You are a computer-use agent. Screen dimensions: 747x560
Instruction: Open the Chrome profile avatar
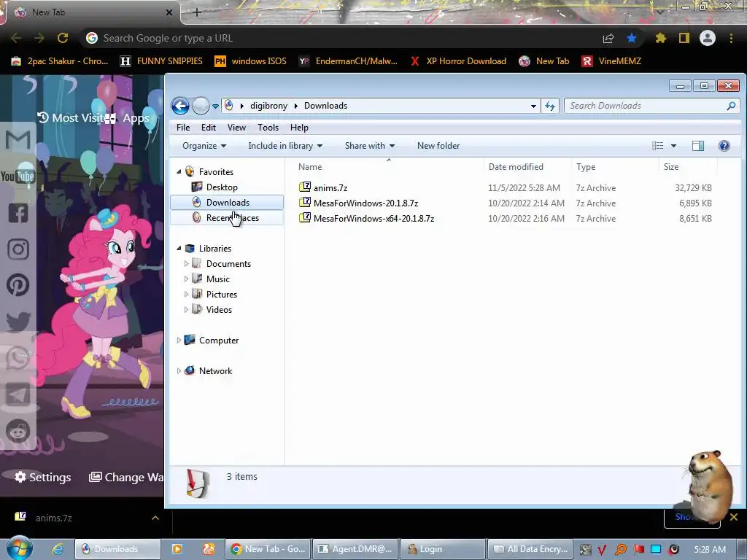tap(708, 38)
